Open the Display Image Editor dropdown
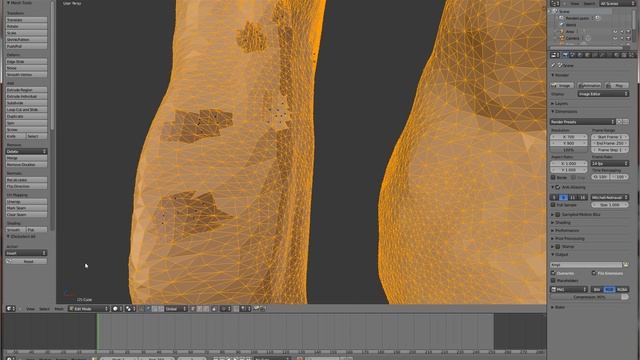This screenshot has height=360, width=640. coord(603,94)
